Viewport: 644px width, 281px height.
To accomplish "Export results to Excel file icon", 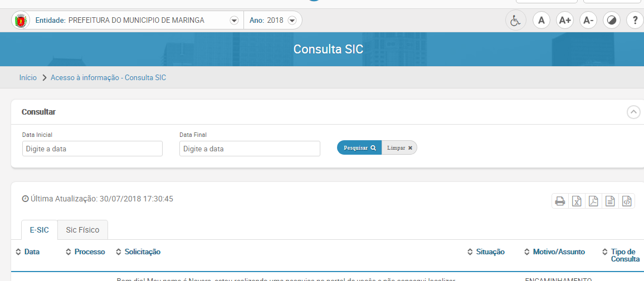I will (577, 201).
